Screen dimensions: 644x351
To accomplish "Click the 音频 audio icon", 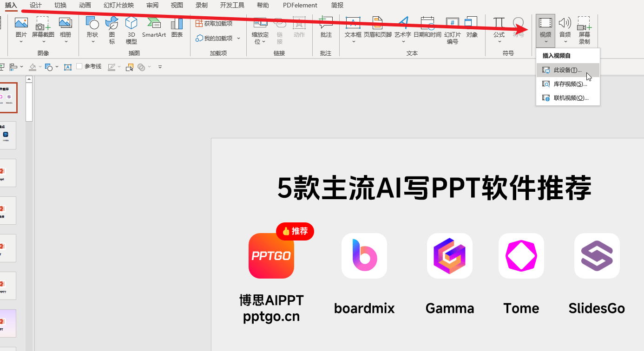I will click(x=565, y=23).
